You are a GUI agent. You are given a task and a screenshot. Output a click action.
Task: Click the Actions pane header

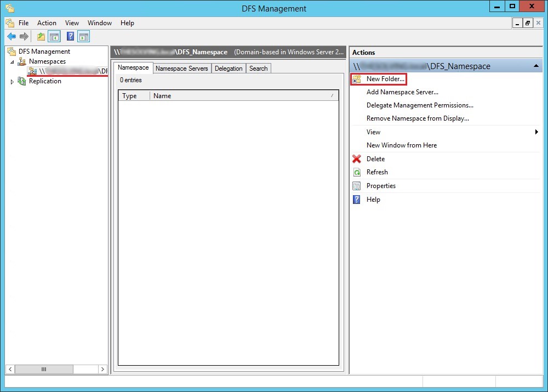pos(446,53)
